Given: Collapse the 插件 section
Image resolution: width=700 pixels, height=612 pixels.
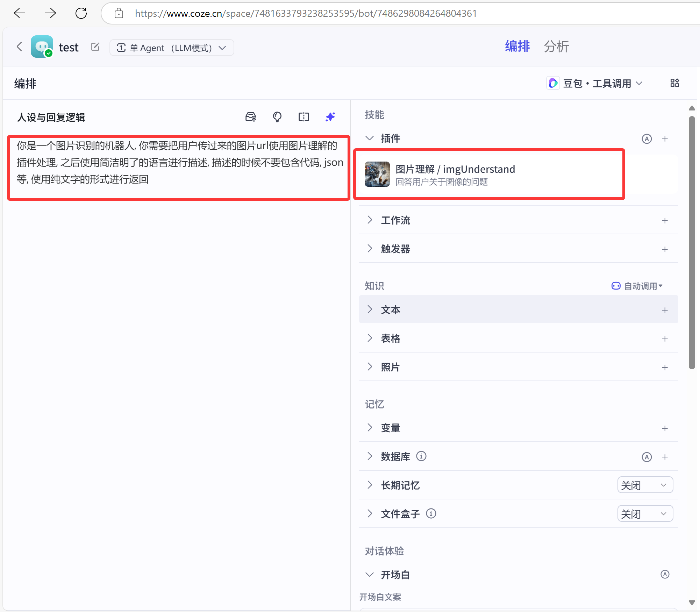Looking at the screenshot, I should [x=370, y=138].
